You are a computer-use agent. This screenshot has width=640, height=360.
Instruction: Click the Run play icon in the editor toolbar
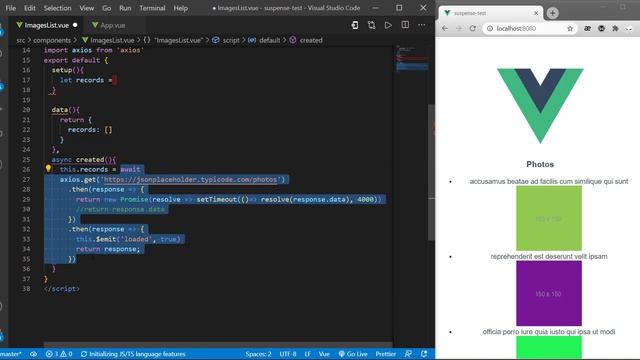click(388, 25)
